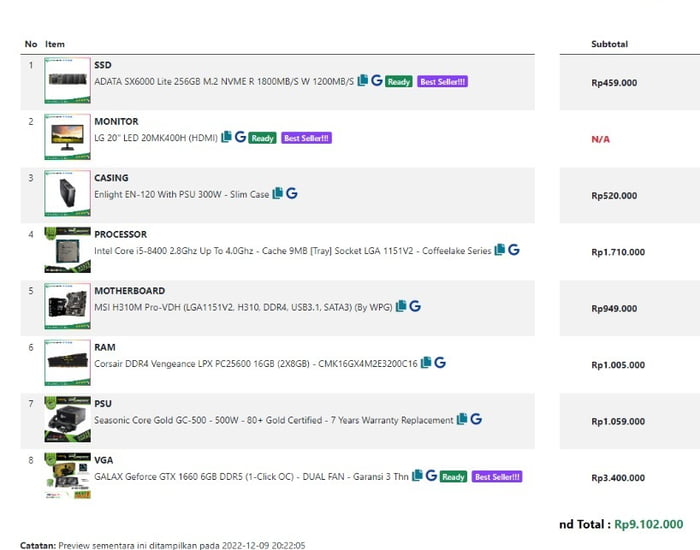Viewport: 700px width, 550px height.
Task: Select the Rp1.059.000 subtotal value
Action: tap(618, 421)
